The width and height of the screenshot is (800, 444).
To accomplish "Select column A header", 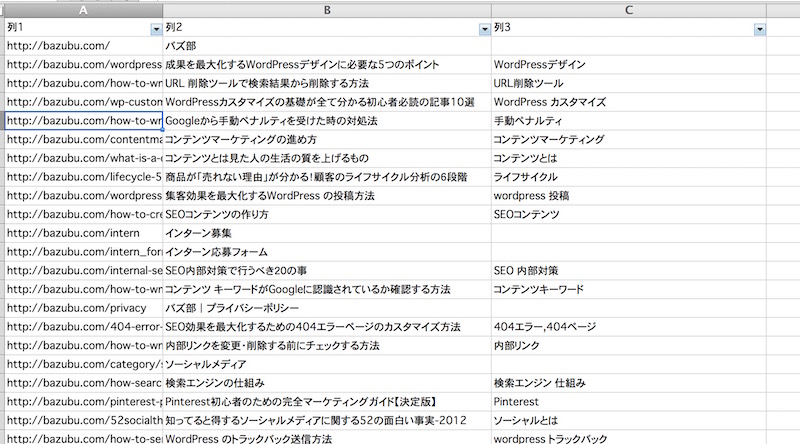I will click(x=82, y=9).
